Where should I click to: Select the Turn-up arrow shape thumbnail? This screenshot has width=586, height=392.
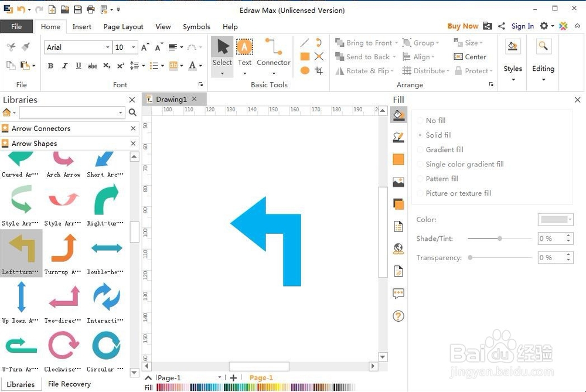point(63,253)
